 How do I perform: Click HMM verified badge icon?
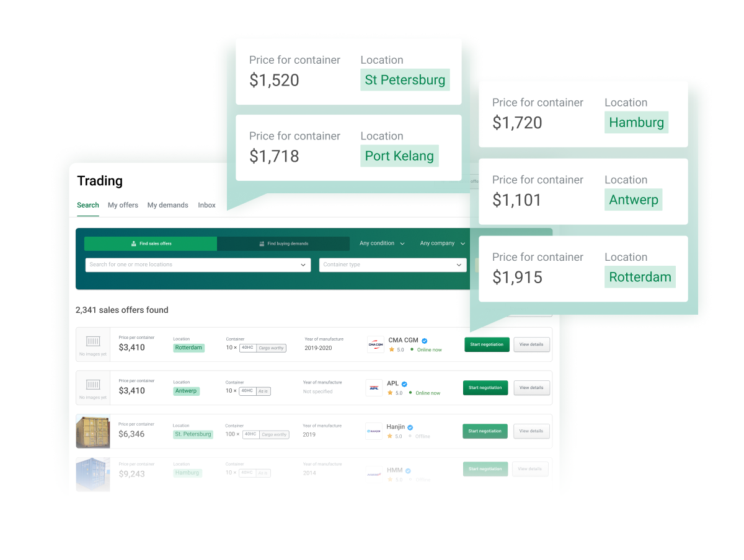click(408, 471)
